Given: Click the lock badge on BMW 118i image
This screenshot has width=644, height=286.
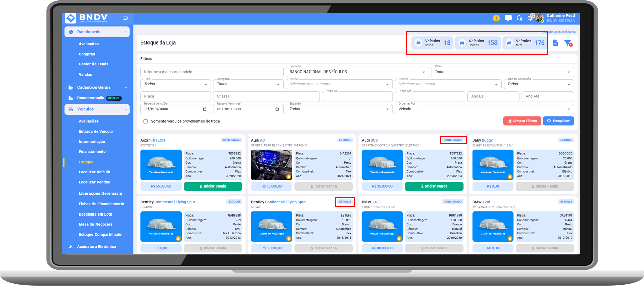Looking at the screenshot, I should click(399, 239).
